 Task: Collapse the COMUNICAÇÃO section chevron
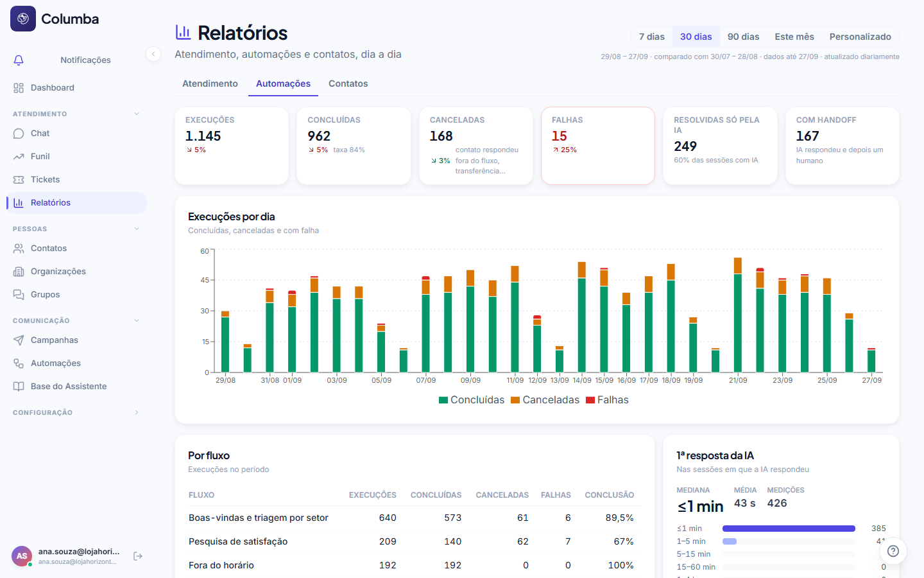click(137, 320)
